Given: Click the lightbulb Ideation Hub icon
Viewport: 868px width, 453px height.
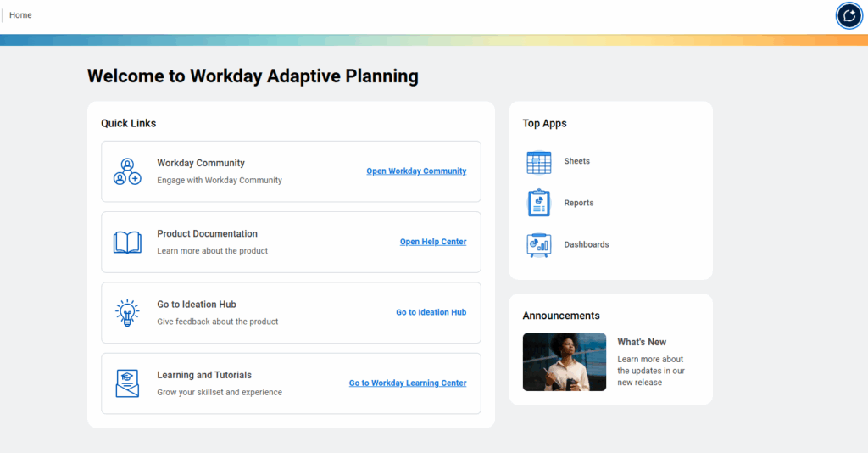Looking at the screenshot, I should click(x=127, y=313).
